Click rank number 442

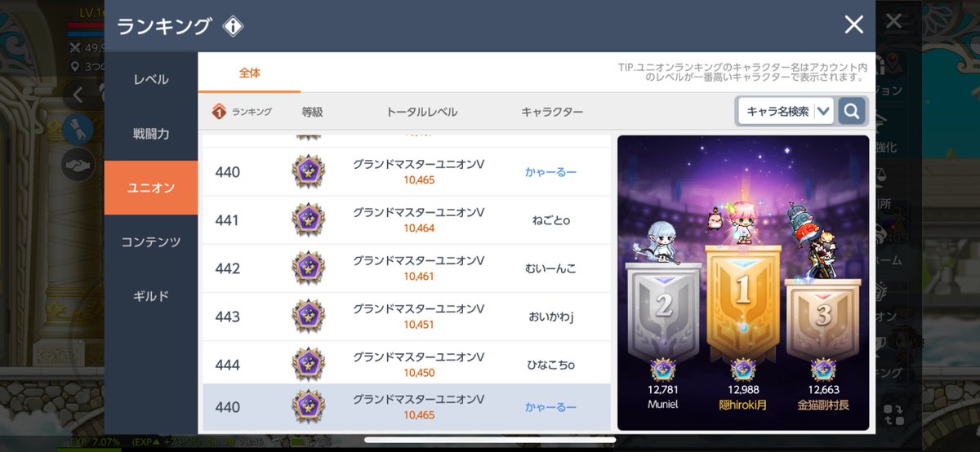click(x=228, y=268)
